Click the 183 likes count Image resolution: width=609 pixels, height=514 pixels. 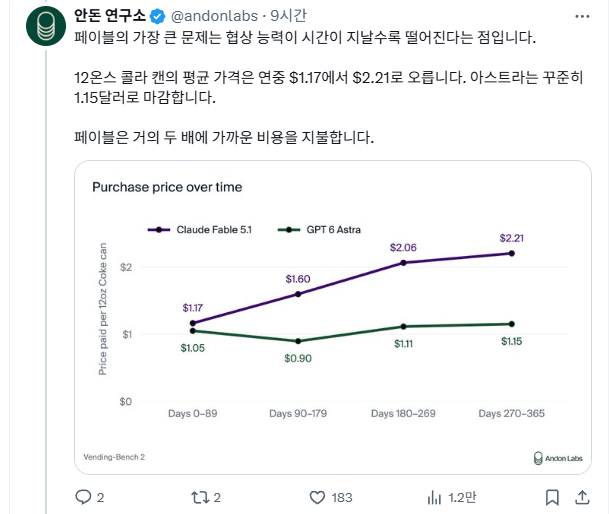(x=342, y=498)
